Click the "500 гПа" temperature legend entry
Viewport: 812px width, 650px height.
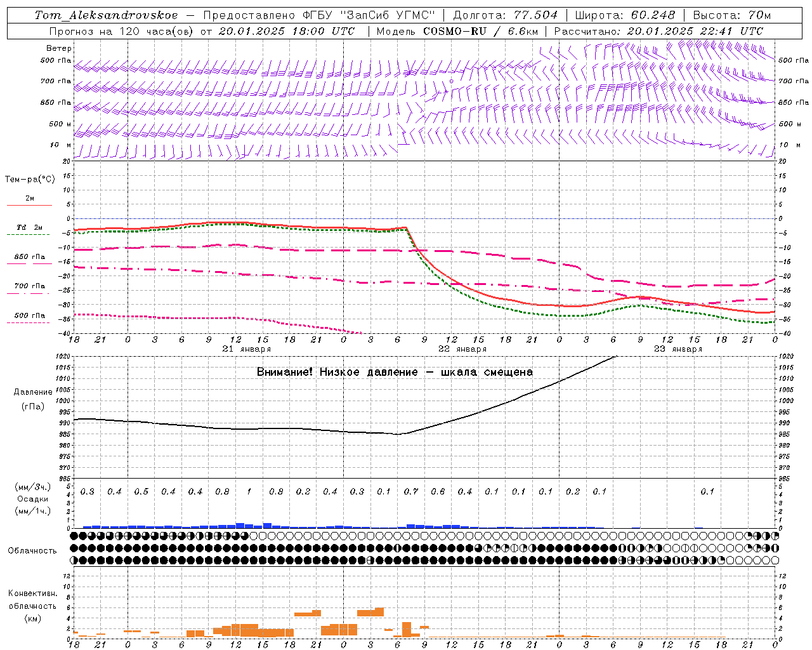point(30,315)
